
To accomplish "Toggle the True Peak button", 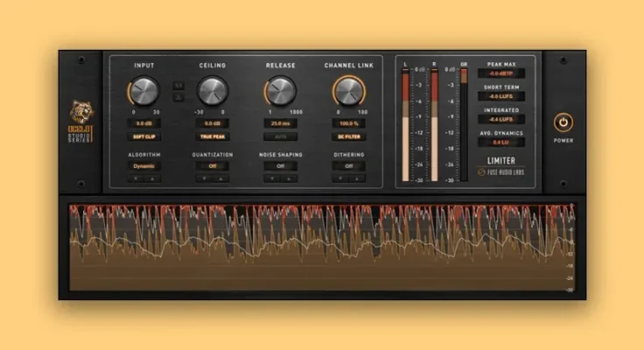I will 212,136.
